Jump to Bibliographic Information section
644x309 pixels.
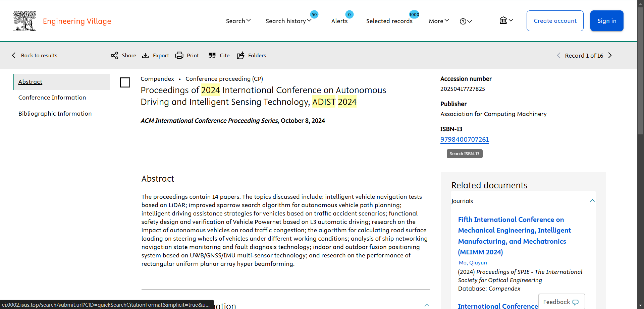tap(55, 114)
